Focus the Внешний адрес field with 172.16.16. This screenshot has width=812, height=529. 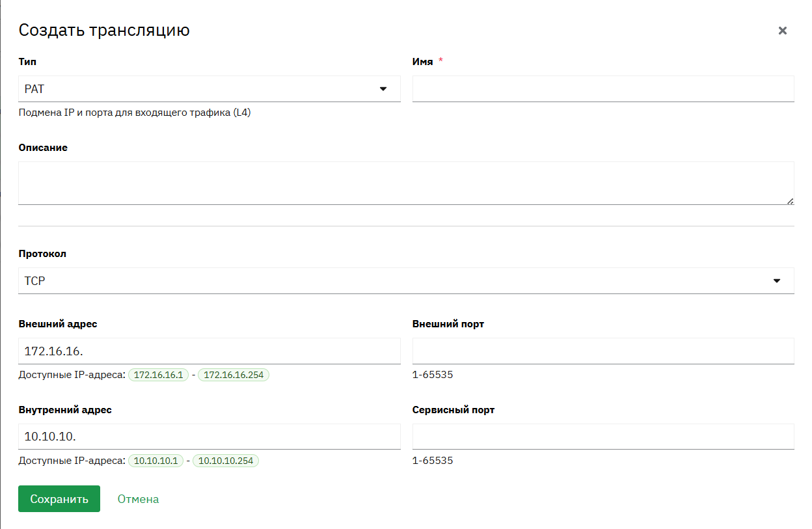[x=210, y=351]
